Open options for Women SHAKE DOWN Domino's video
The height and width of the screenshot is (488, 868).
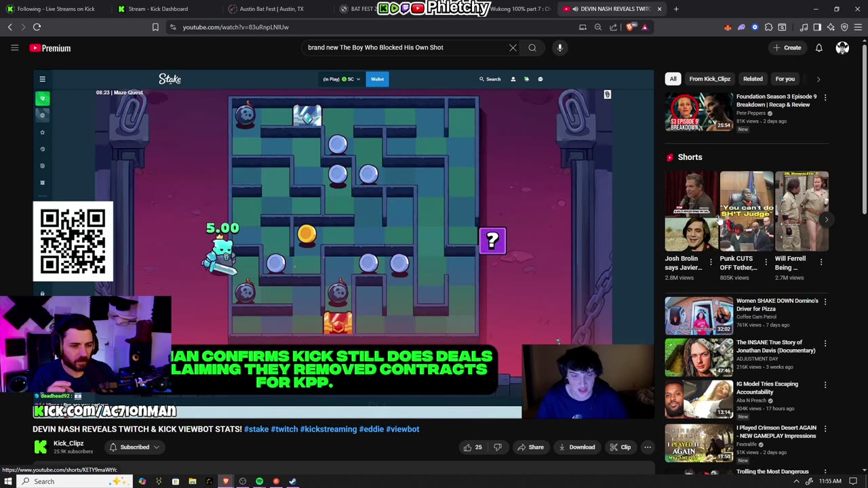[825, 302]
